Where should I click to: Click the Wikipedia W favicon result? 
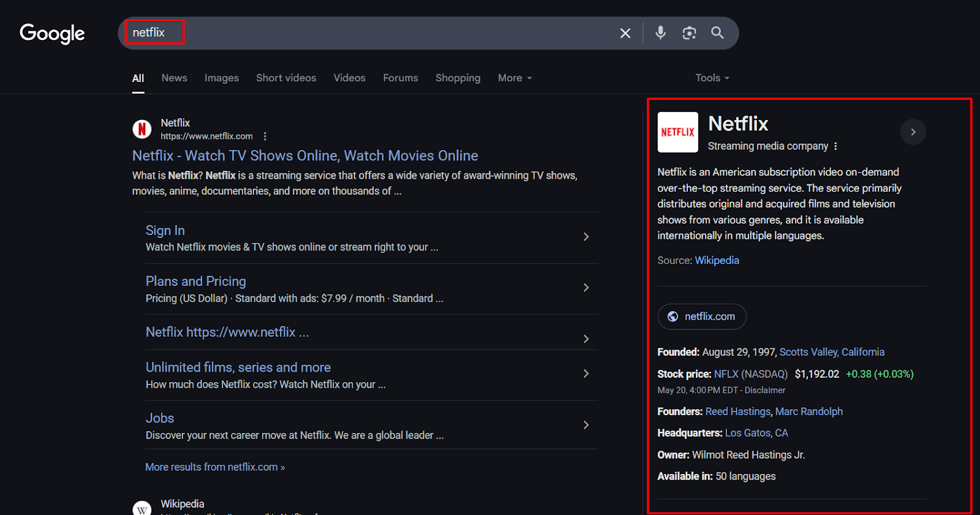[x=142, y=509]
